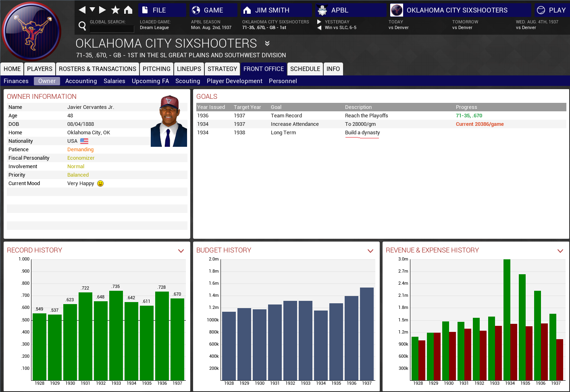Viewport: 570px width, 392px height.
Task: Open Revenue & Expense History dropdown
Action: (560, 251)
